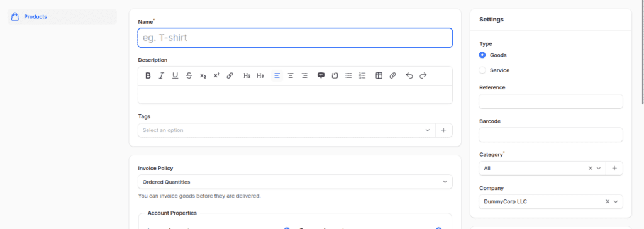This screenshot has height=229, width=644.
Task: Apply H3 heading style
Action: (260, 75)
